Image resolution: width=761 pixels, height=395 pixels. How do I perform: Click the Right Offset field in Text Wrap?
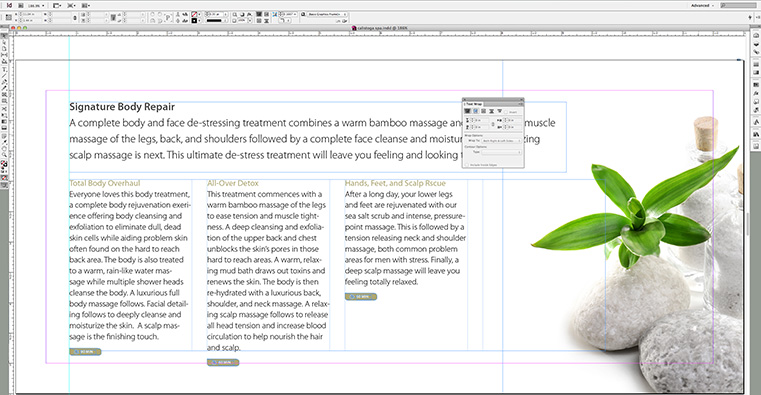click(513, 127)
